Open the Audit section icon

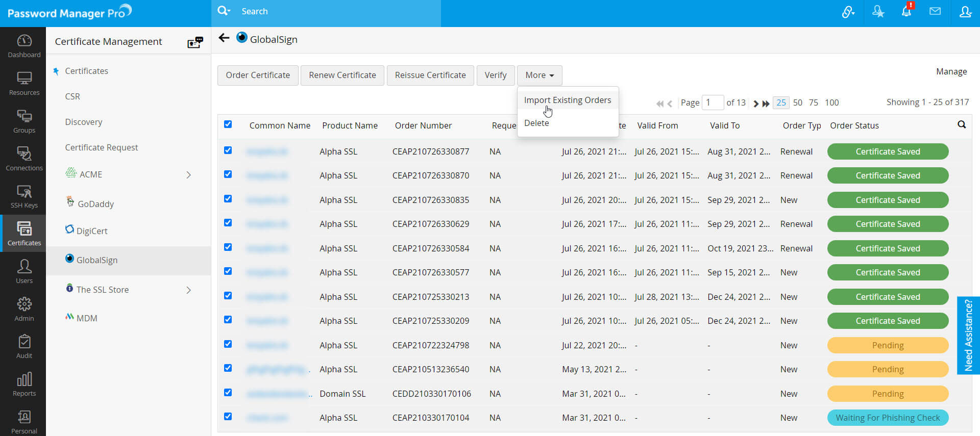[24, 347]
